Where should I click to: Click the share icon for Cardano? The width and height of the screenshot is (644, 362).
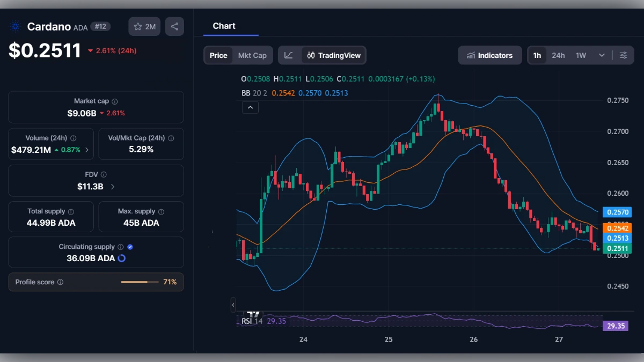[174, 26]
